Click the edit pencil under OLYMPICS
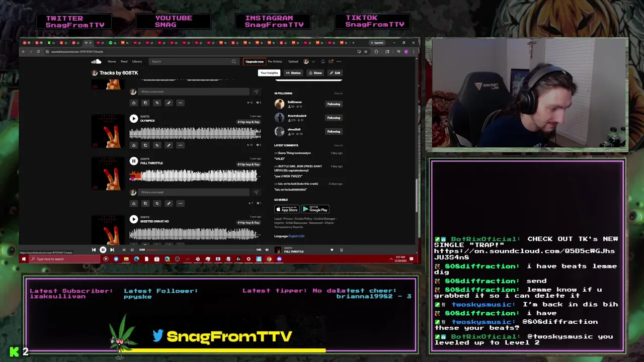Viewport: 644px width, 362px height. tap(169, 145)
